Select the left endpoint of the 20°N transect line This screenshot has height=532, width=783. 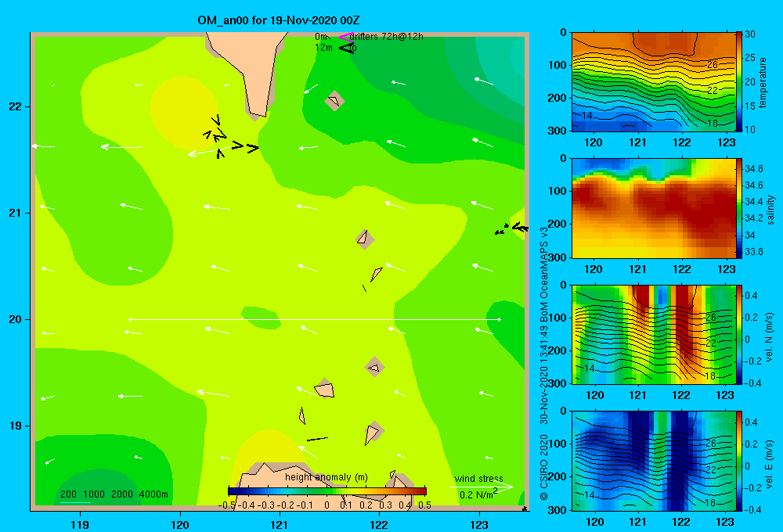coord(130,319)
